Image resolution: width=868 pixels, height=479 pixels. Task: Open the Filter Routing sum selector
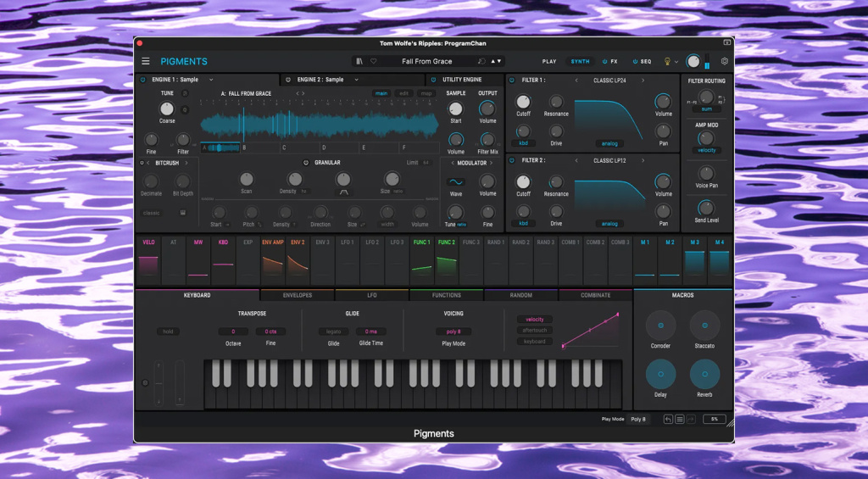click(x=706, y=109)
